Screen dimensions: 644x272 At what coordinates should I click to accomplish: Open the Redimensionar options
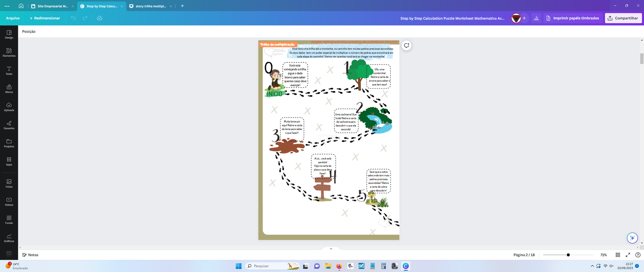[44, 18]
